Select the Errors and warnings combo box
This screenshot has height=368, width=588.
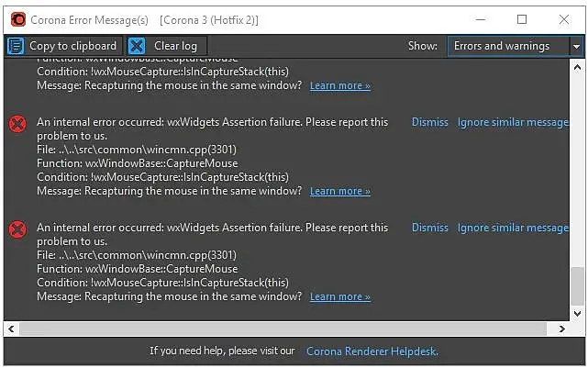point(508,46)
